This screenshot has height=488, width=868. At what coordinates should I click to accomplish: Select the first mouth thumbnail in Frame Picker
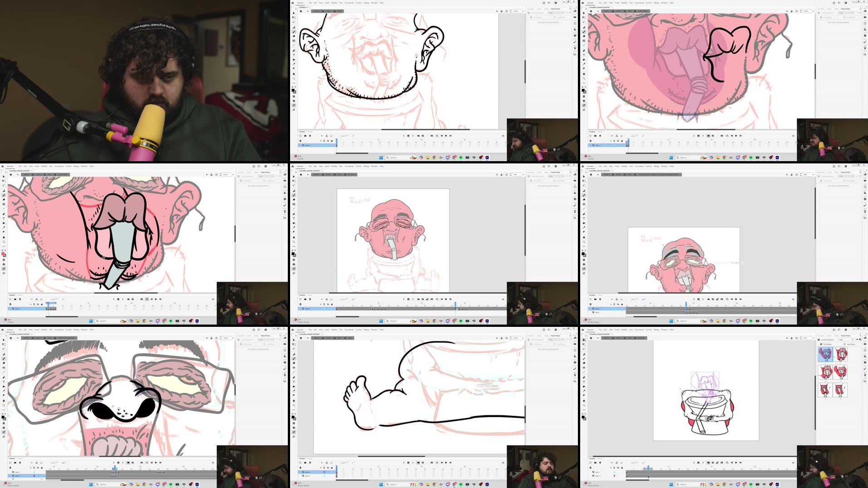click(x=825, y=354)
